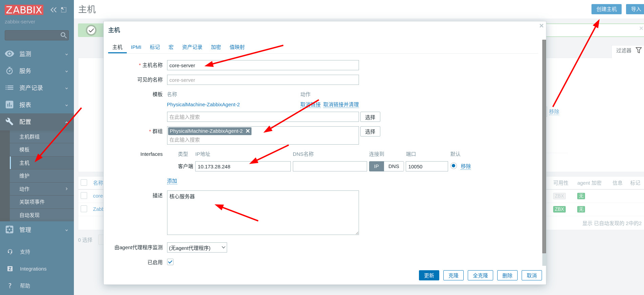
Task: Click the IP地址 input field
Action: pos(243,166)
